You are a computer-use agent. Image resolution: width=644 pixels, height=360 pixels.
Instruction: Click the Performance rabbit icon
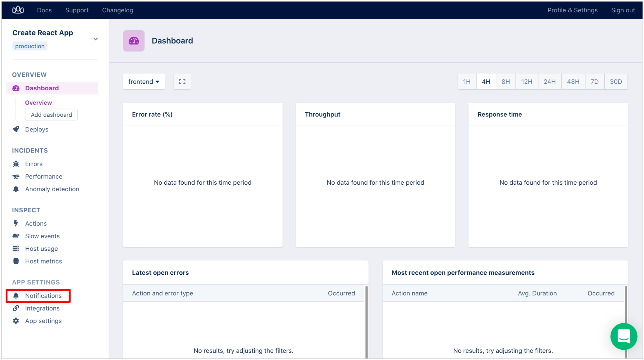coord(16,177)
